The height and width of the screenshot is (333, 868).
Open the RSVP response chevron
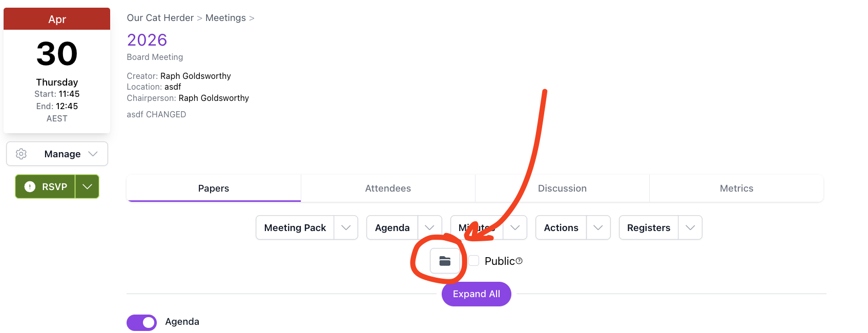click(x=87, y=186)
